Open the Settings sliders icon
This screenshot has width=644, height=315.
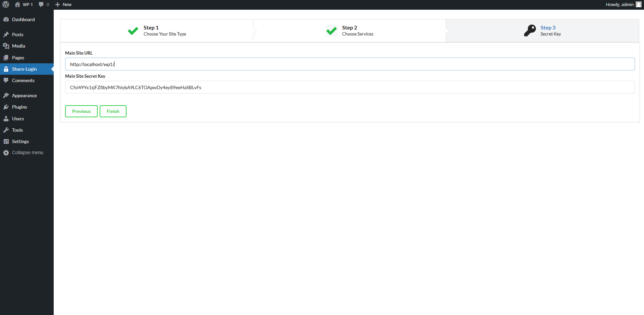tap(6, 141)
